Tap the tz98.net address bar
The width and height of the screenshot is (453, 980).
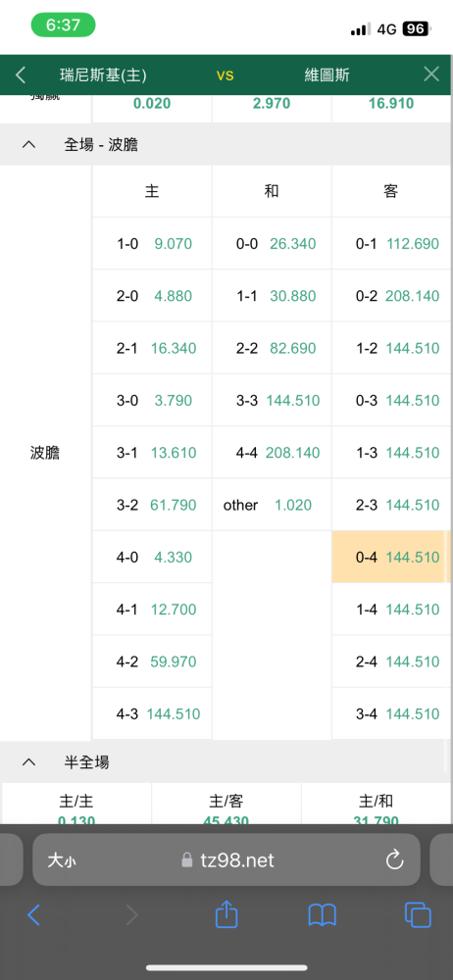(x=226, y=860)
